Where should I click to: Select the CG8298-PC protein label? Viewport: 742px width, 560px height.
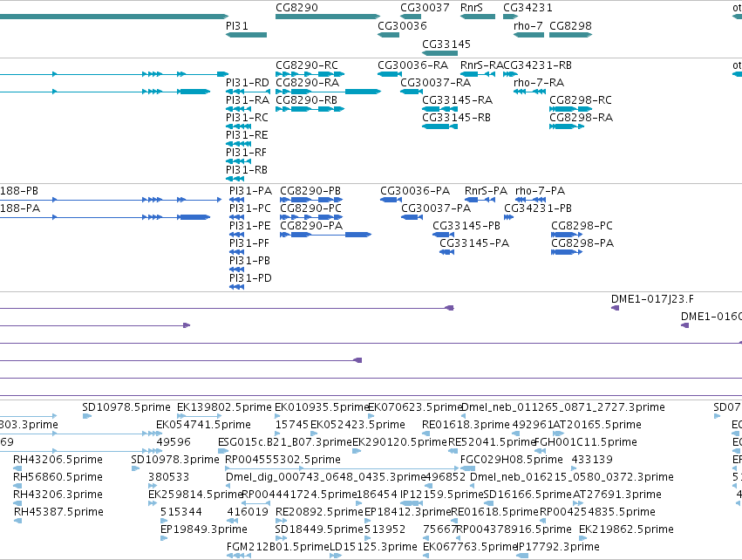(x=582, y=226)
